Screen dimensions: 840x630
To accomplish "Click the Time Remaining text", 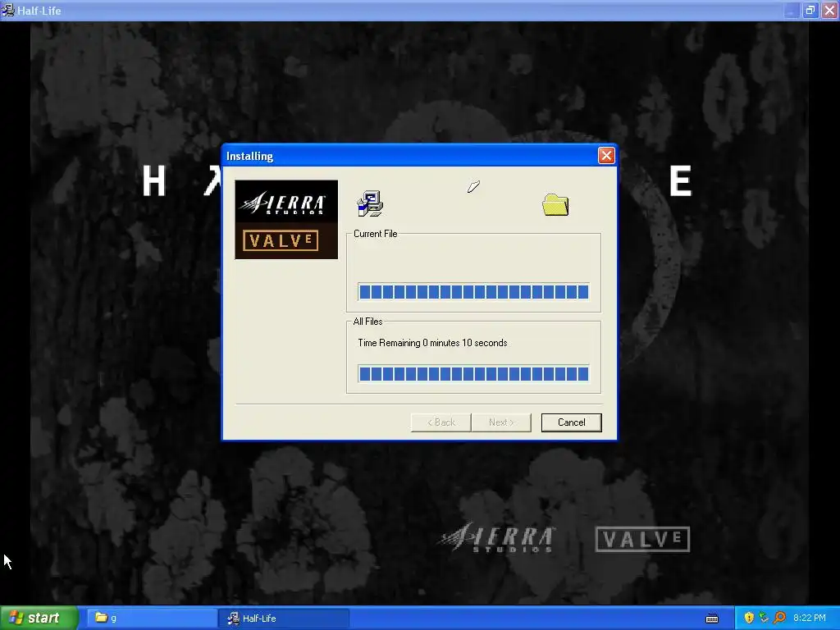I will pyautogui.click(x=432, y=343).
